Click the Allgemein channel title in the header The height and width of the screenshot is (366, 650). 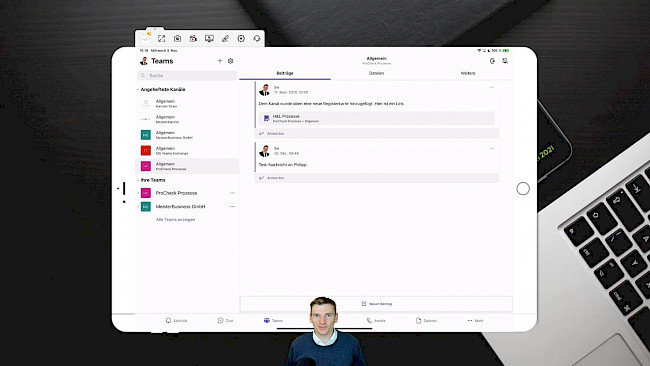tap(376, 59)
